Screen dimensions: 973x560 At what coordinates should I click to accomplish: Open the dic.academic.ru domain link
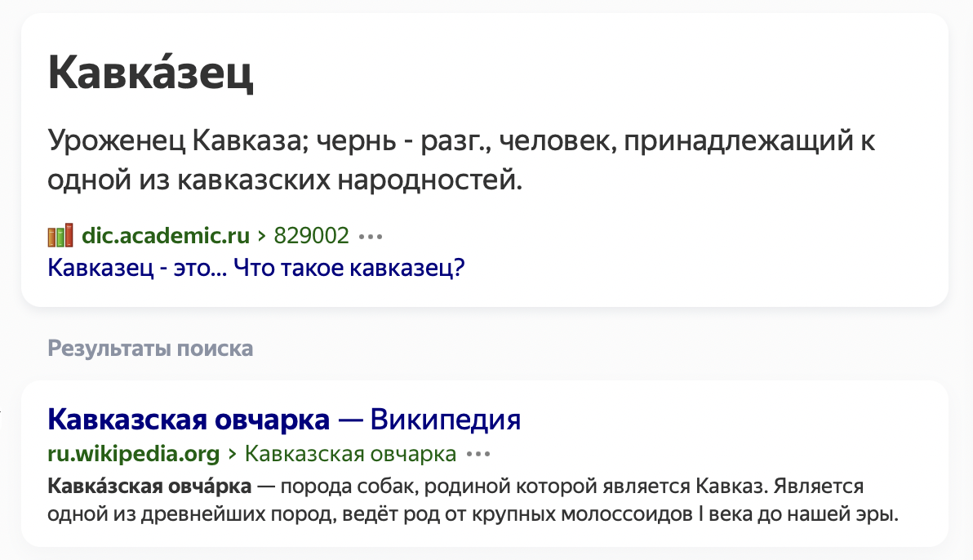pyautogui.click(x=166, y=237)
